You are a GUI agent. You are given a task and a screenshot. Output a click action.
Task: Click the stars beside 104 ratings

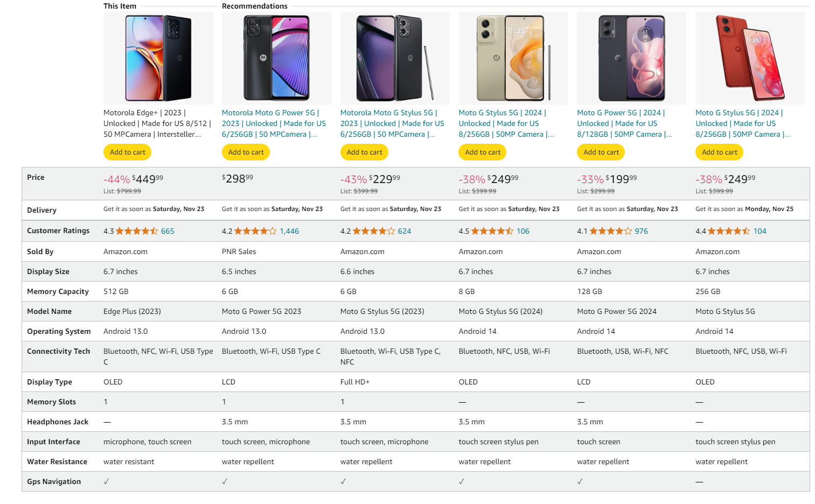[729, 231]
